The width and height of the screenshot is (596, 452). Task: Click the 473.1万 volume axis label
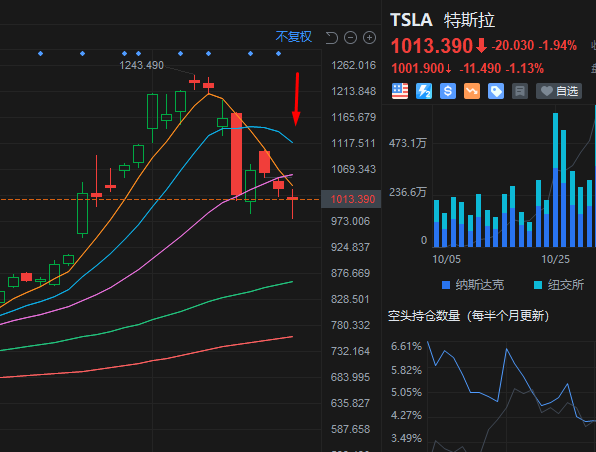pos(408,143)
